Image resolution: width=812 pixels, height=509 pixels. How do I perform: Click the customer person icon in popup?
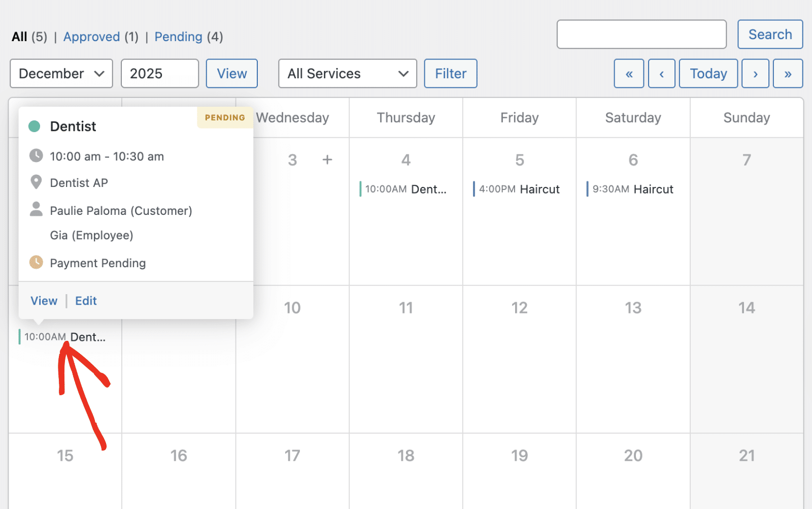[x=36, y=210]
